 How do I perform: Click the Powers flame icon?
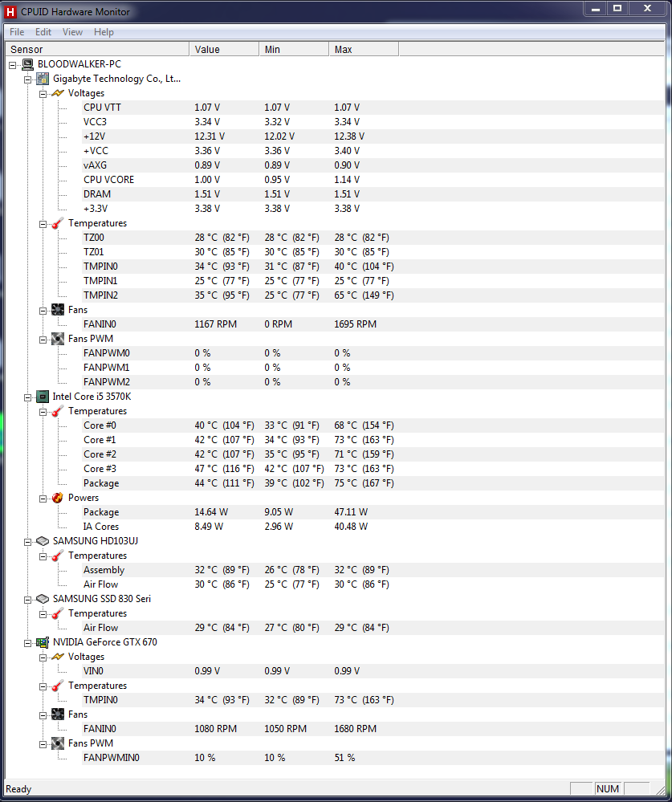[58, 498]
